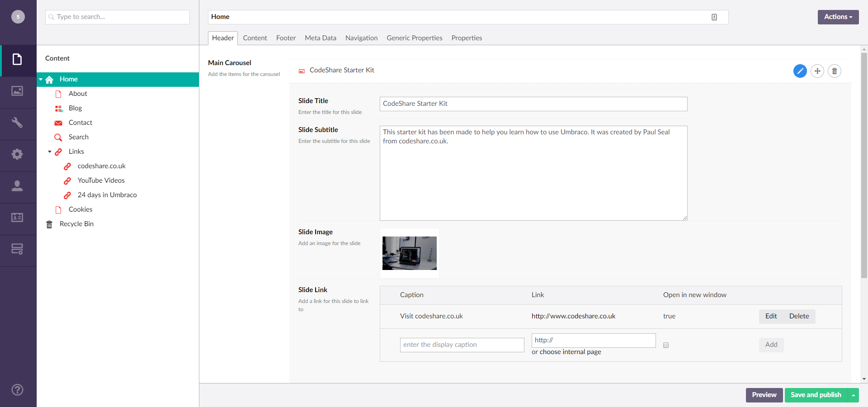Click the Cookies page icon in tree

pyautogui.click(x=58, y=210)
